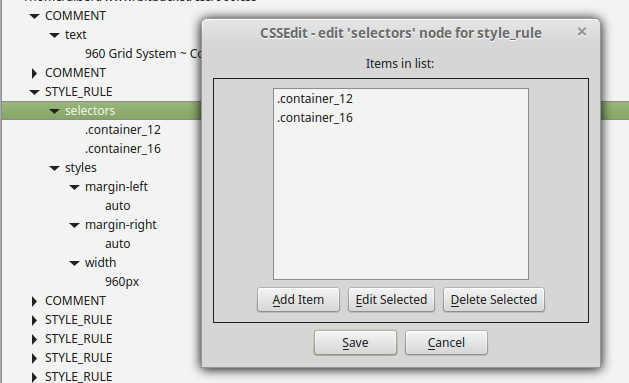The width and height of the screenshot is (629, 383).
Task: Click the Delete Selected button
Action: click(494, 300)
